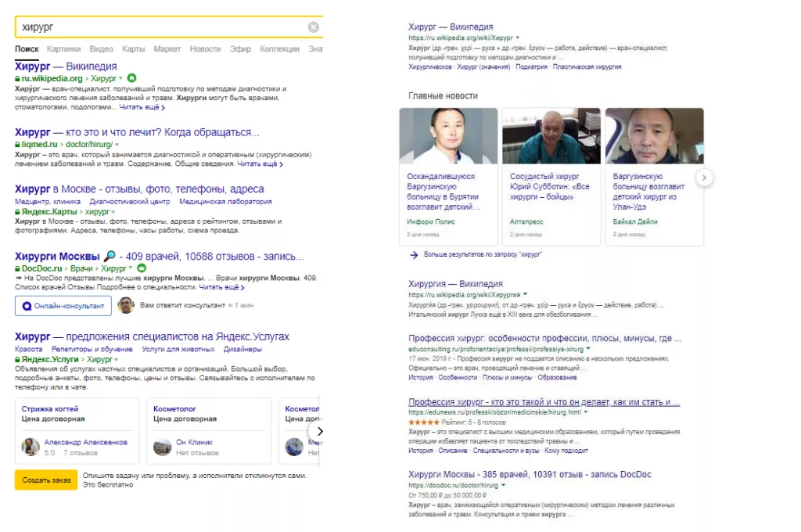The image size is (801, 532).
Task: Switch to the Маркет tab
Action: coord(167,49)
